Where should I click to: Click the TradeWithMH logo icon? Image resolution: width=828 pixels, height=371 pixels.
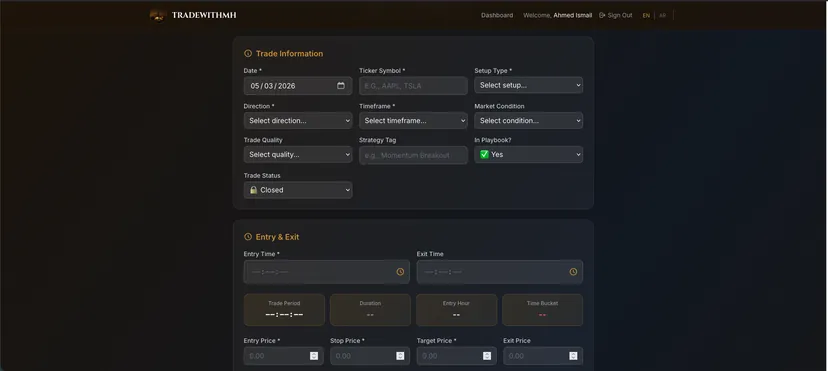click(158, 16)
